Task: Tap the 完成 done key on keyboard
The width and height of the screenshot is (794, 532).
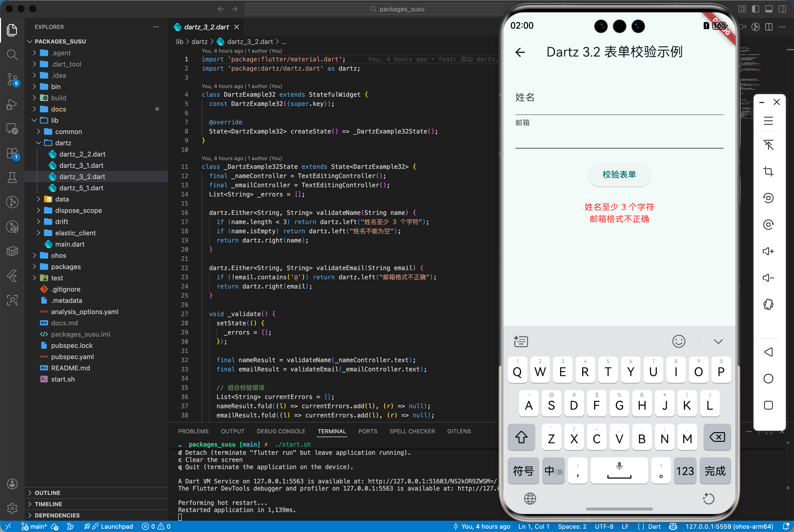Action: coord(715,471)
